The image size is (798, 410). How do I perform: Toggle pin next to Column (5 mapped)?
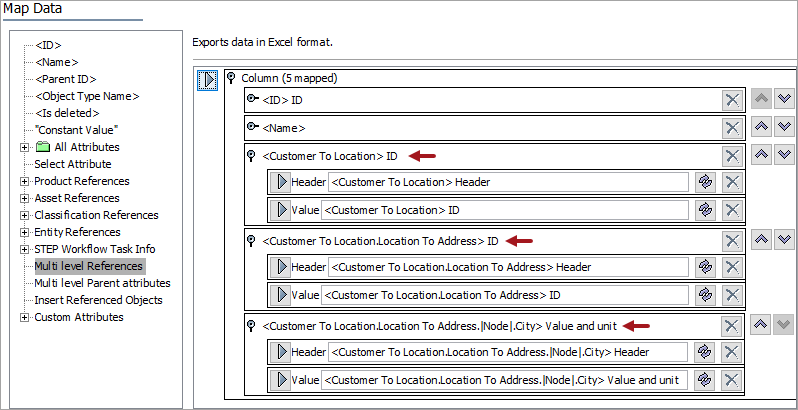tap(232, 78)
